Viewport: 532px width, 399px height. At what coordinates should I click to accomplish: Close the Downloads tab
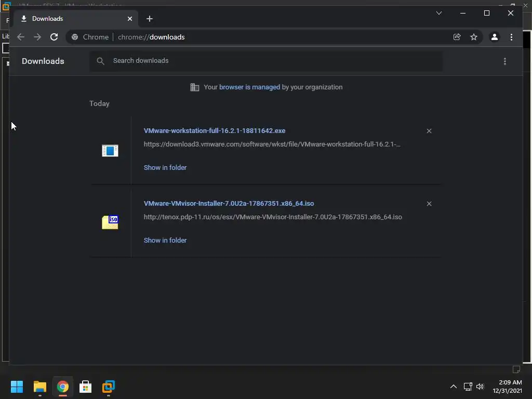point(129,19)
